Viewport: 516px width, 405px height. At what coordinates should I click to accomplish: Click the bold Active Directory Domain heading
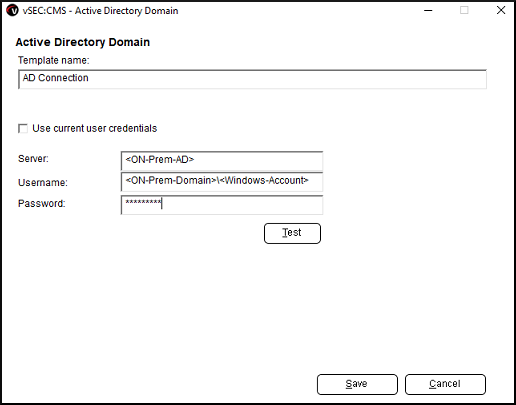point(83,42)
